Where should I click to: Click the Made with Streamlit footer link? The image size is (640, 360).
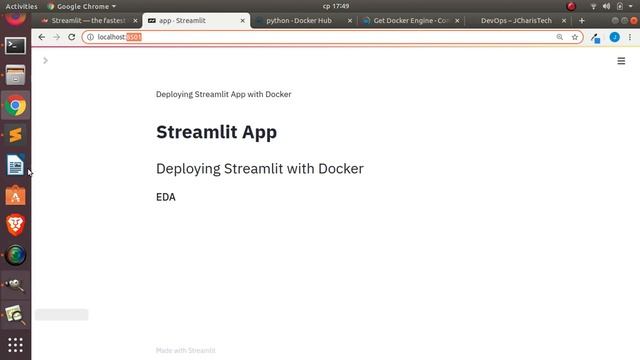pos(186,350)
